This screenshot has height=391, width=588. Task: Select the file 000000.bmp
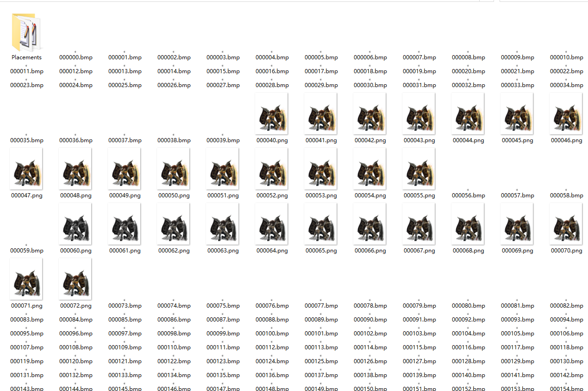point(75,57)
